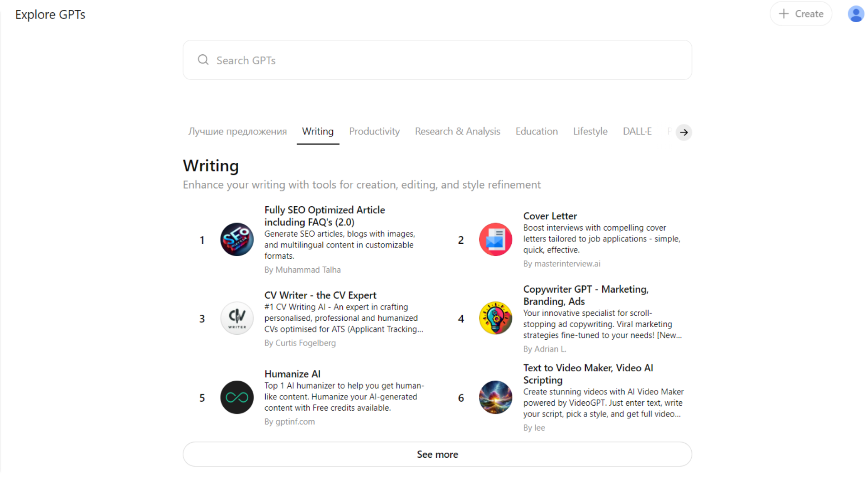Image resolution: width=868 pixels, height=484 pixels.
Task: Click the SEO article description about multilingual content
Action: (340, 245)
